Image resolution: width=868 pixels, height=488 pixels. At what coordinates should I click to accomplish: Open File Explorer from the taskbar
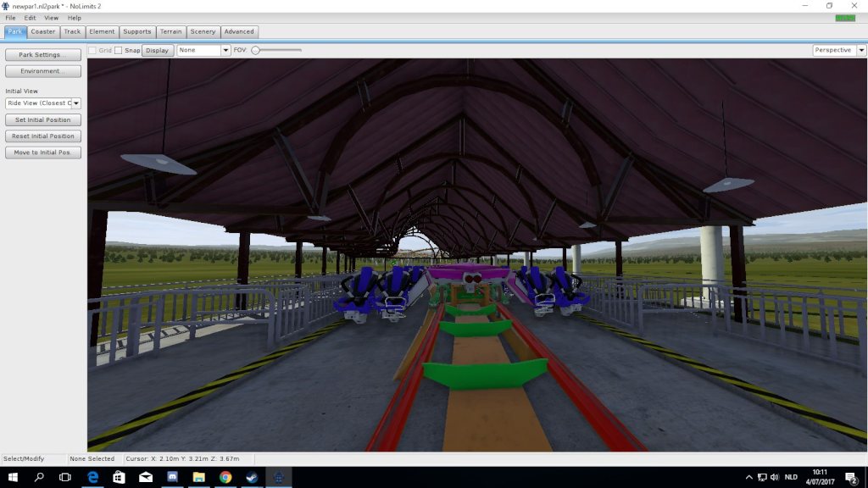(198, 477)
